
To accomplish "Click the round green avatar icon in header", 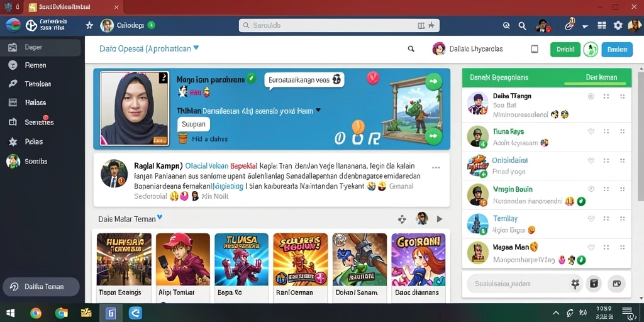I will coord(591,49).
